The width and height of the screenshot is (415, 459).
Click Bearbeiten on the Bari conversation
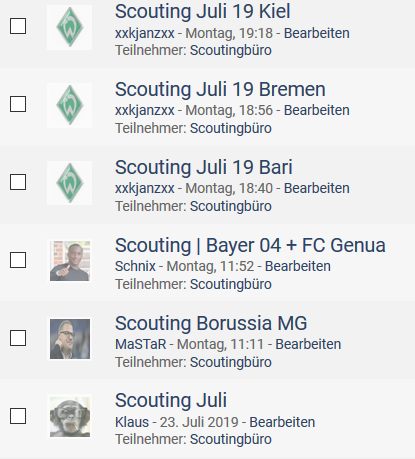[317, 188]
